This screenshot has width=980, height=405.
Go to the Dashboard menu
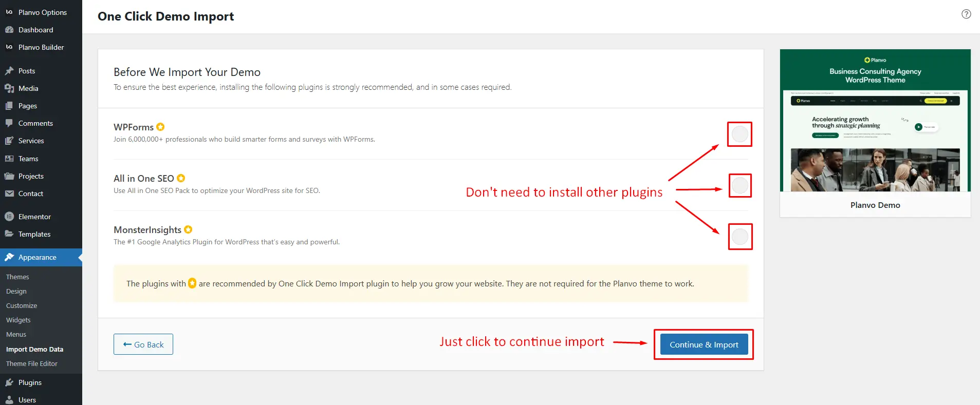click(x=41, y=30)
